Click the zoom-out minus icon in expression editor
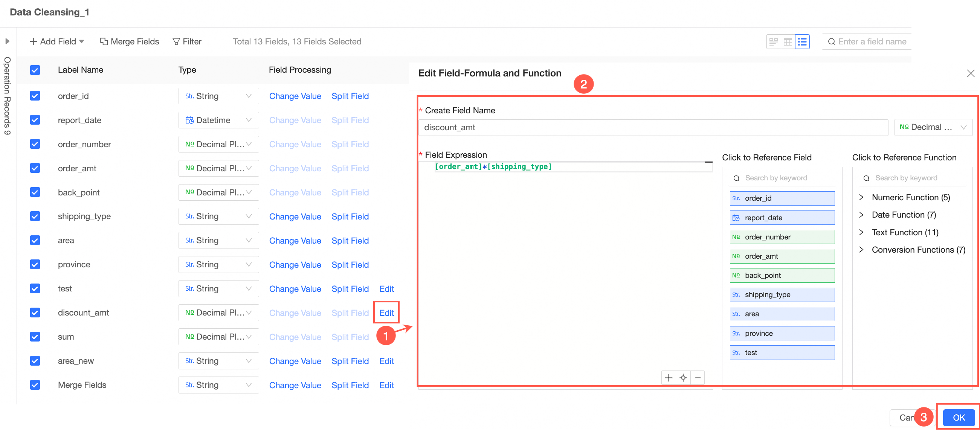 coord(698,378)
